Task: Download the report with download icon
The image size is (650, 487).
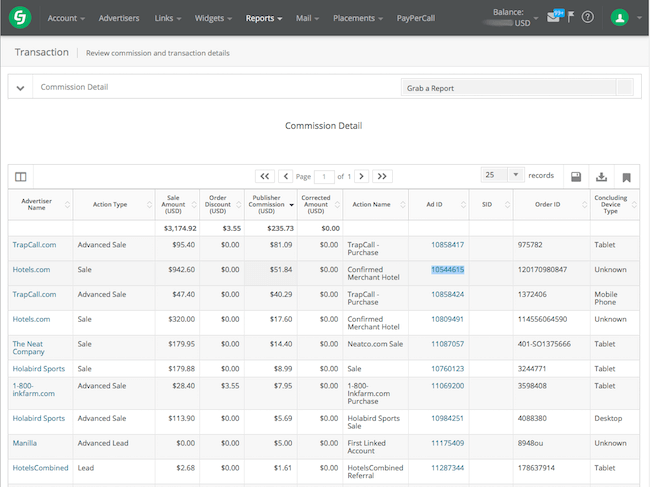Action: pos(601,176)
